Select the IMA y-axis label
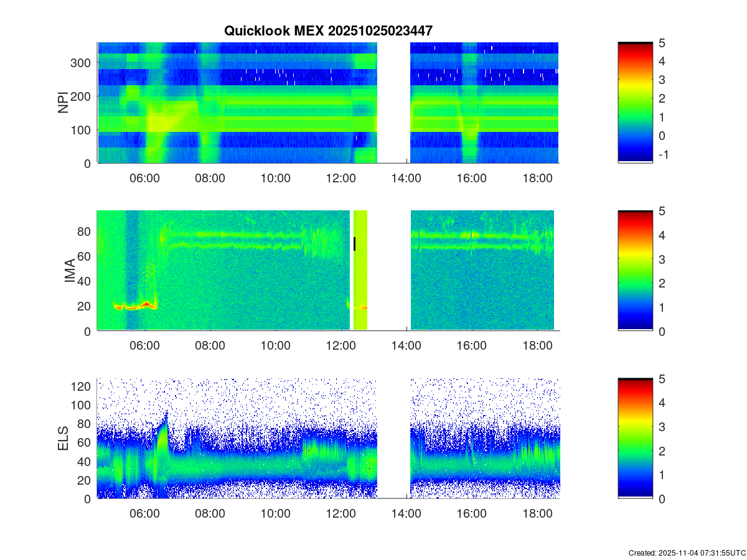 coord(70,271)
